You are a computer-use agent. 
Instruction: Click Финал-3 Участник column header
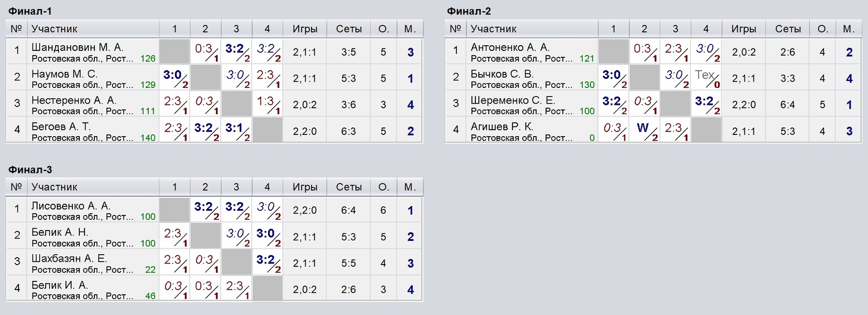point(54,187)
